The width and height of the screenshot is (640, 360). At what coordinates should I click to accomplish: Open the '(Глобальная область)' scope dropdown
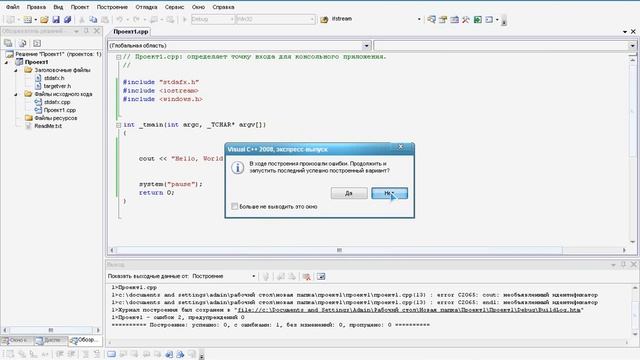(x=366, y=45)
